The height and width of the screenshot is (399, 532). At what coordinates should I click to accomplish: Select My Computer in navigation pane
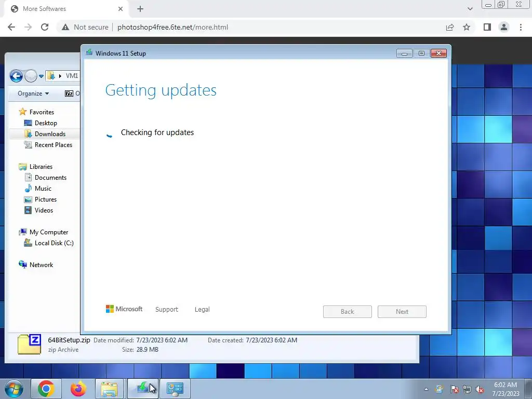point(44,232)
